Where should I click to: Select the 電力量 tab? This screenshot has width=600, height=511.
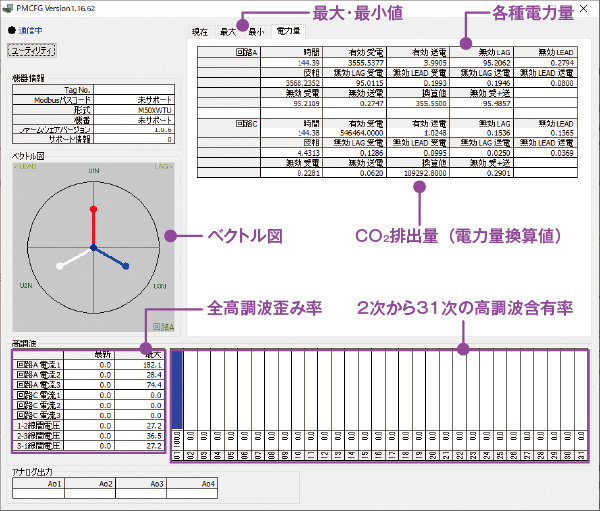(x=287, y=33)
